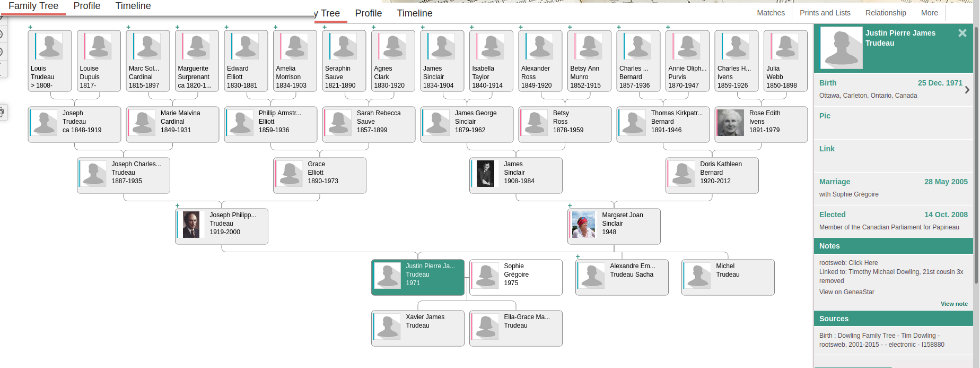
Task: Select the Alexandre Em... Trudeau Sacha card
Action: (622, 277)
